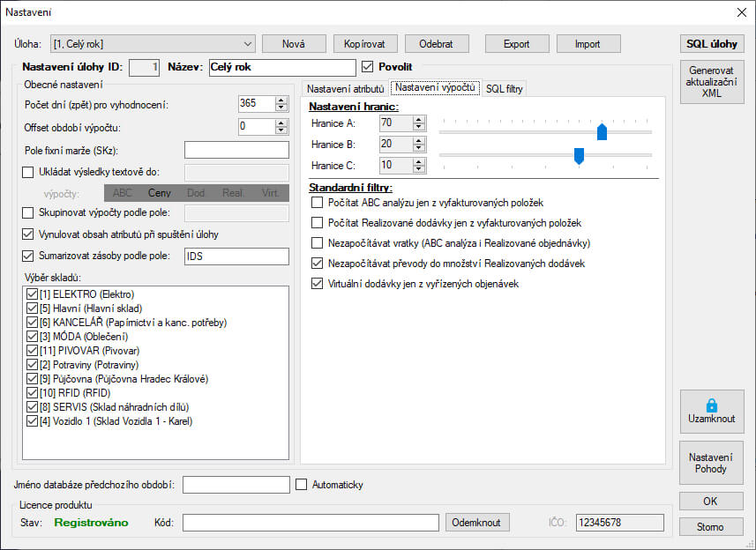This screenshot has width=756, height=550.
Task: Decrease the Offset období výpočtu value
Action: 281,131
